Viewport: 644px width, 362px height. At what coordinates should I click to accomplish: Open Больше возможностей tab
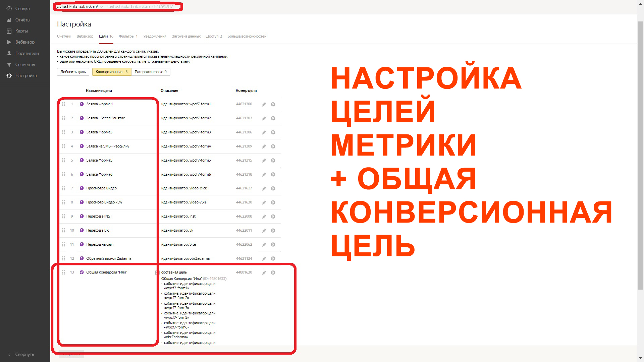(247, 36)
